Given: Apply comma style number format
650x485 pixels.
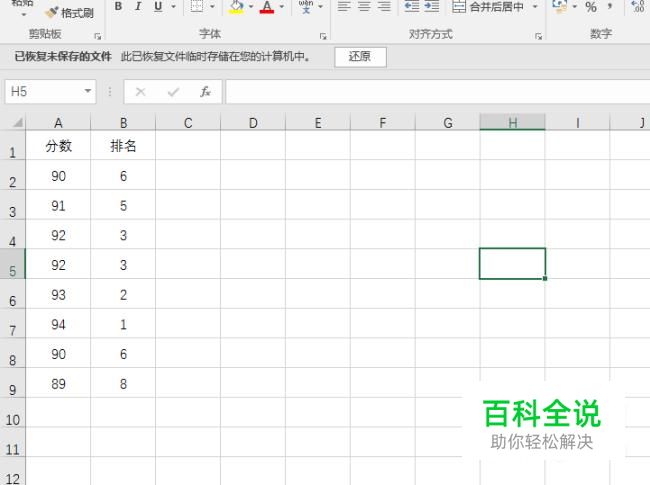Looking at the screenshot, I should [x=610, y=7].
